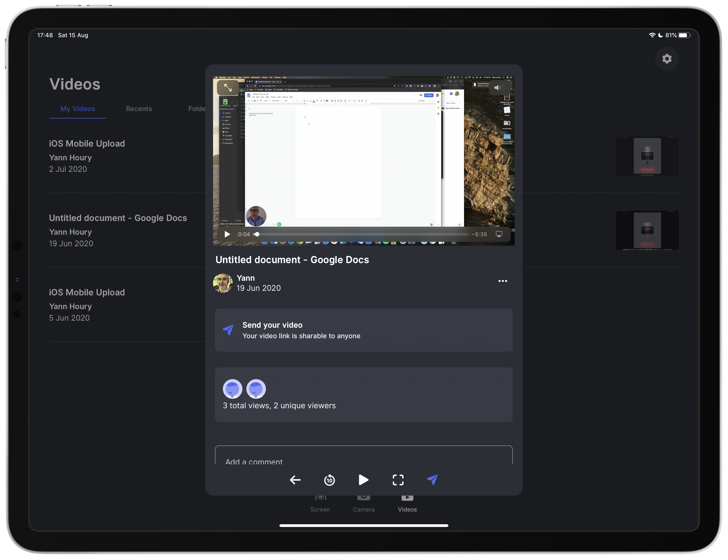
Task: Open the settings gear icon
Action: (x=667, y=59)
